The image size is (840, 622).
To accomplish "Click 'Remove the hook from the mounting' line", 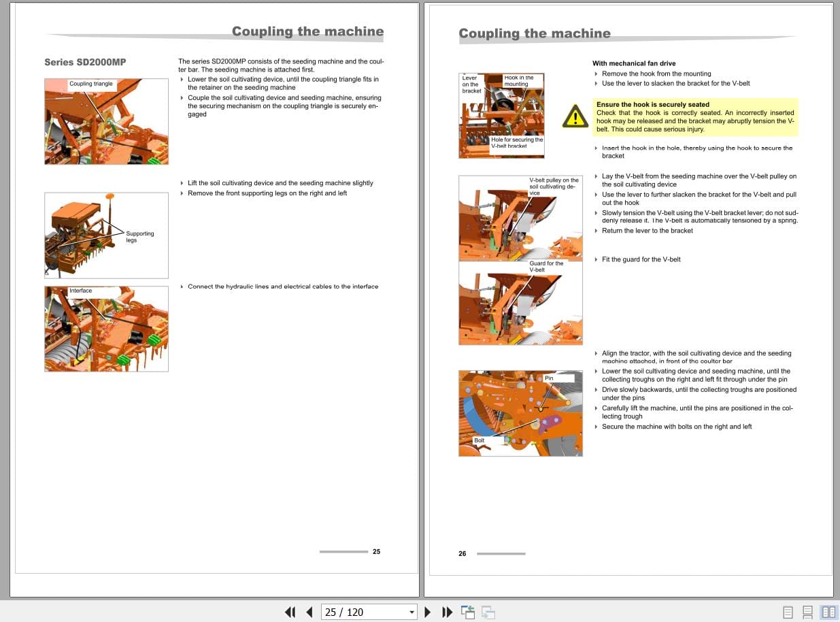I will pos(656,73).
